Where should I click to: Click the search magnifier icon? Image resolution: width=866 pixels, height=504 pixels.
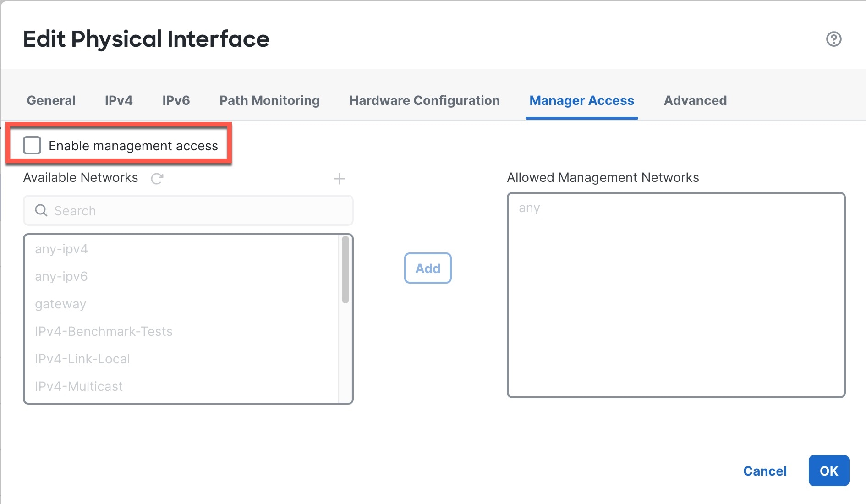pos(41,210)
